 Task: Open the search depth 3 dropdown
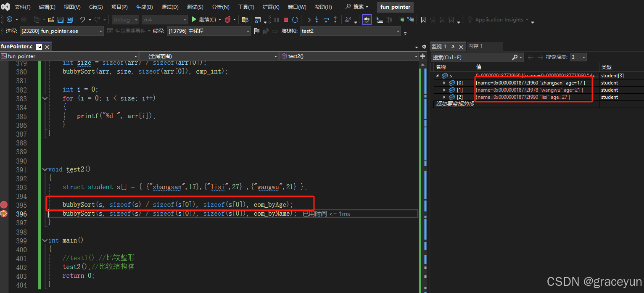point(578,57)
